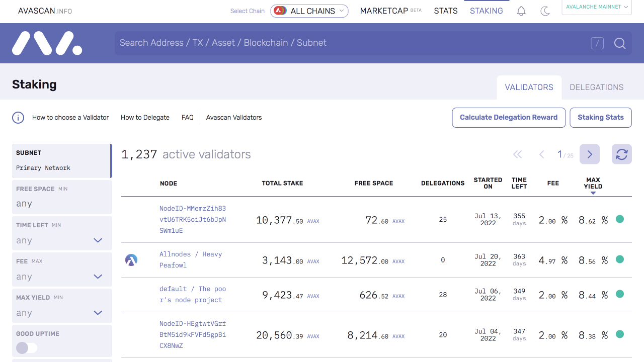Switch to VALIDATORS tab
Screen dimensions: 644x362
point(529,87)
